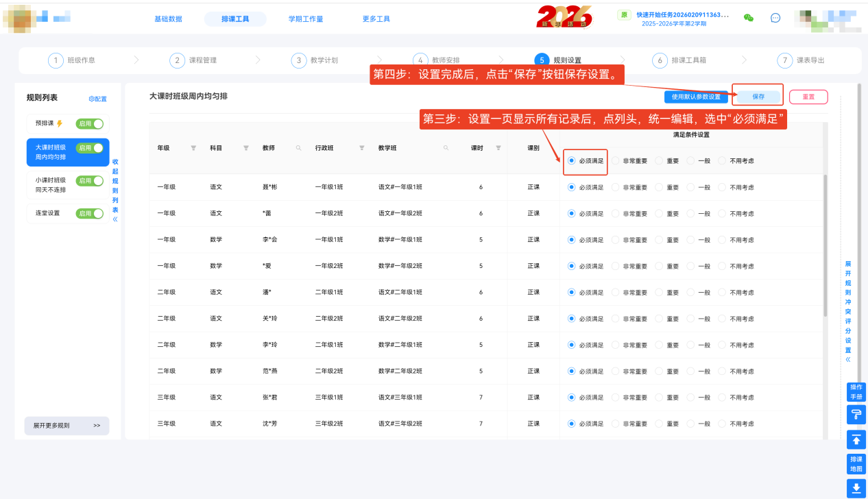
Task: Expand 展开更多规则 at the bottom left
Action: [x=67, y=426]
